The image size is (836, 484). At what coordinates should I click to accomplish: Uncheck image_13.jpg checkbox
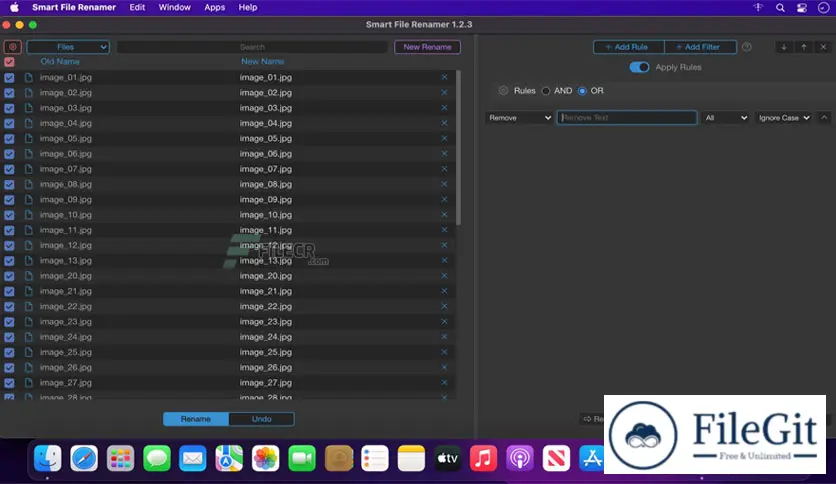9,261
